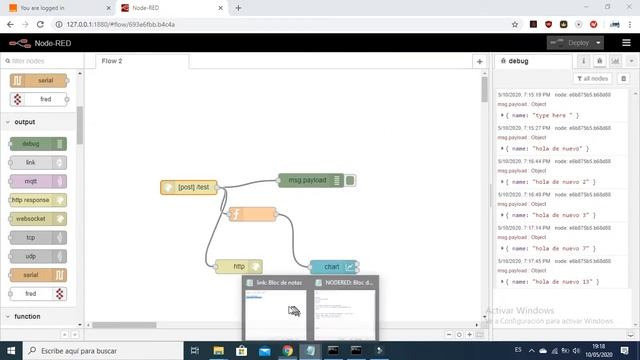Select the udp output node in palette
The height and width of the screenshot is (360, 640).
[x=38, y=256]
